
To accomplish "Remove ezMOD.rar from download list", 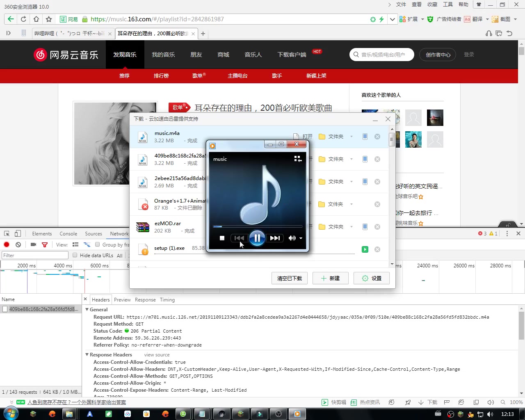I will pos(377,227).
